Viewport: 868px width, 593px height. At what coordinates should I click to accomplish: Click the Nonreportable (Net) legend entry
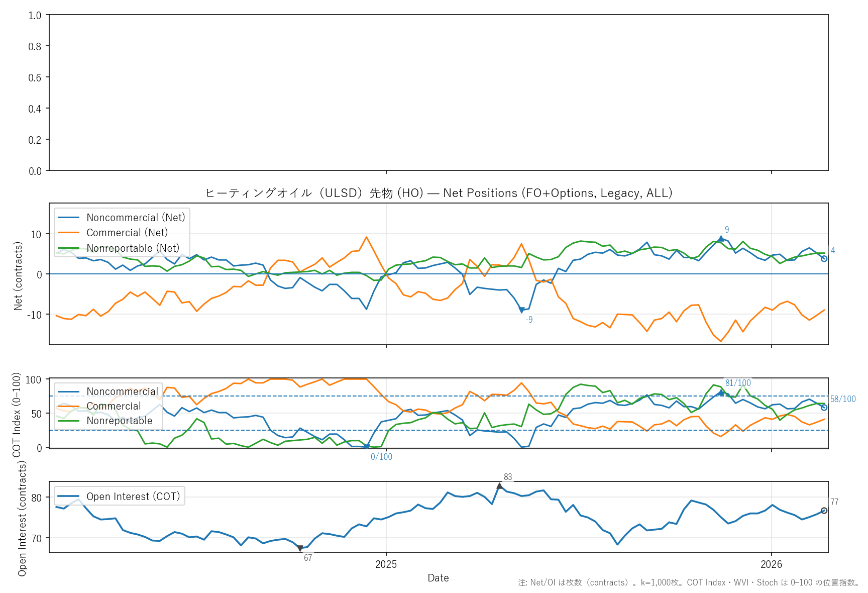[x=133, y=248]
